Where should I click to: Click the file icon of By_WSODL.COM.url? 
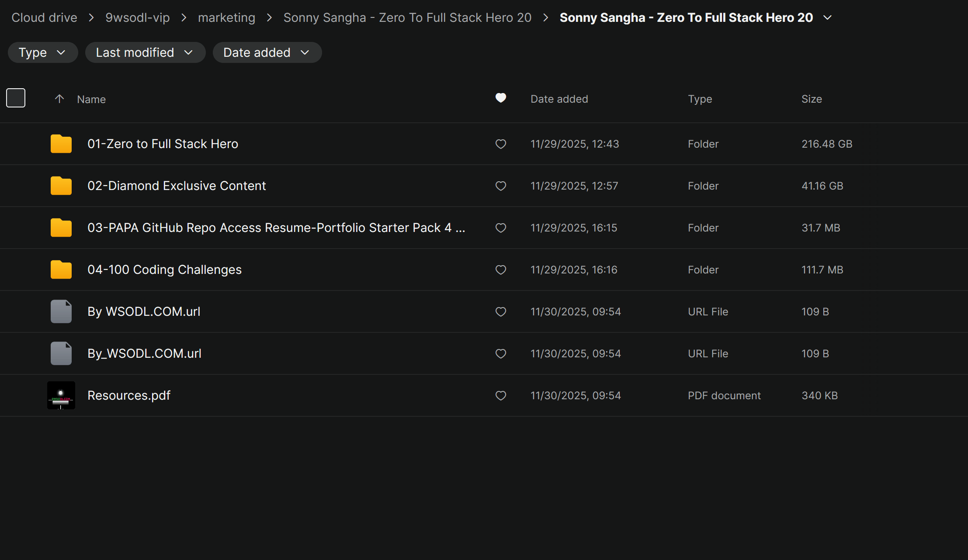61,353
